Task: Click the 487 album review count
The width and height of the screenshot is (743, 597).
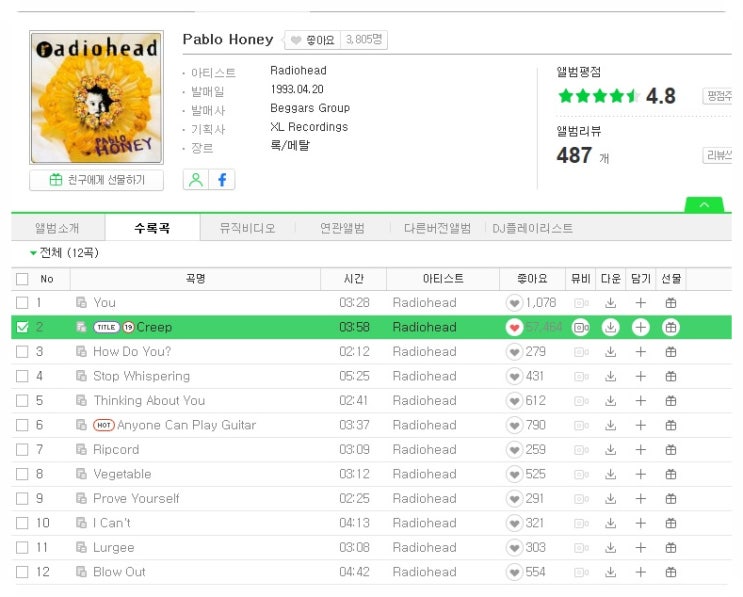Action: tap(574, 155)
